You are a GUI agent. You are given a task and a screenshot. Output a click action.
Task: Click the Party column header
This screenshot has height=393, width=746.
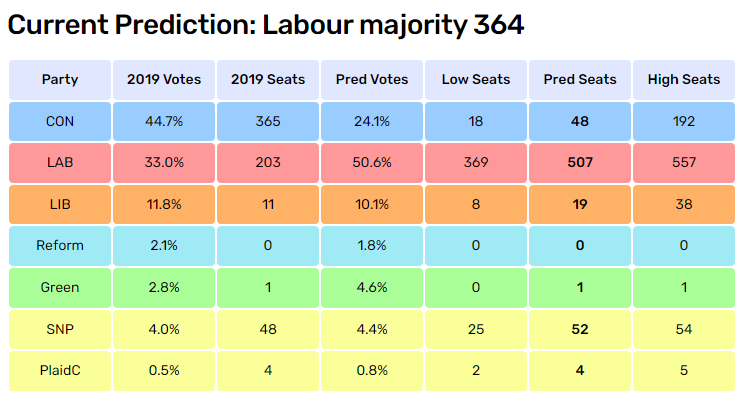click(x=60, y=79)
